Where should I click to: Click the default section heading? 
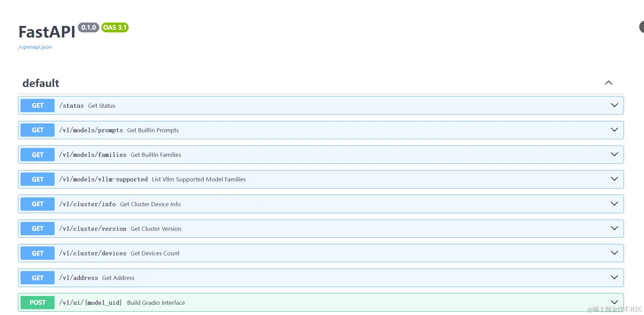41,83
